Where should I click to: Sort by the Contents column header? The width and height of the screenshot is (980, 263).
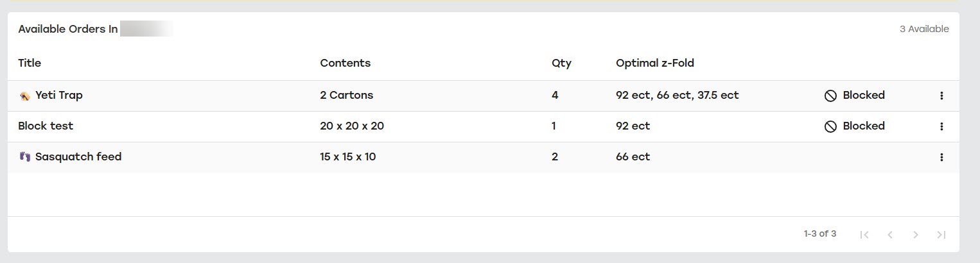[x=345, y=63]
